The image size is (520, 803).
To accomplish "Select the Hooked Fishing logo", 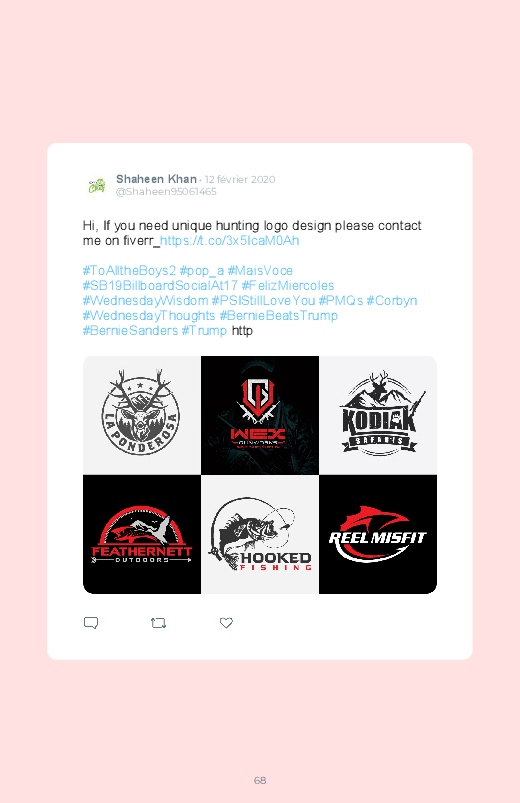I will [x=260, y=534].
